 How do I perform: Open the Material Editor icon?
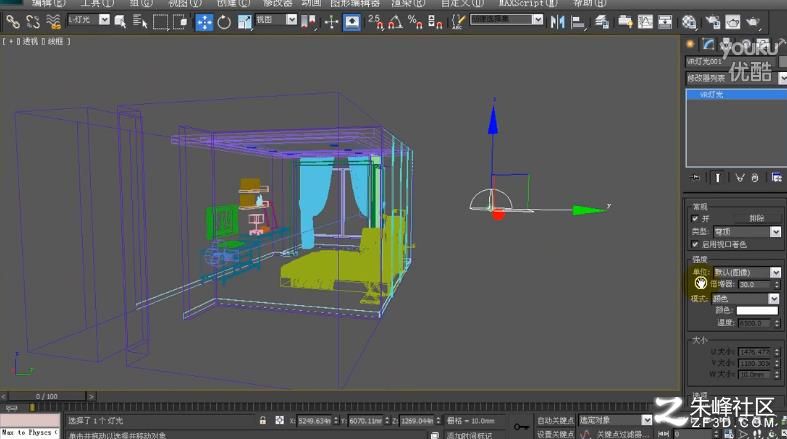[689, 22]
